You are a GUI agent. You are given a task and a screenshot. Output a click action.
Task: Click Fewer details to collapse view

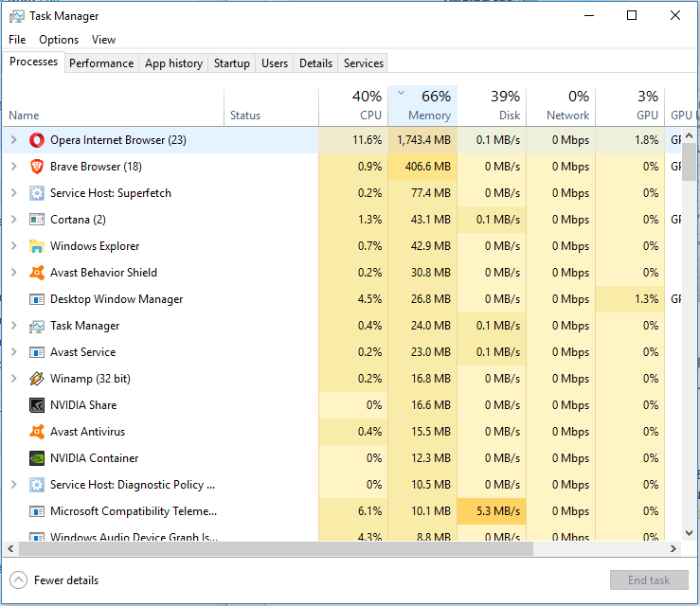click(54, 580)
